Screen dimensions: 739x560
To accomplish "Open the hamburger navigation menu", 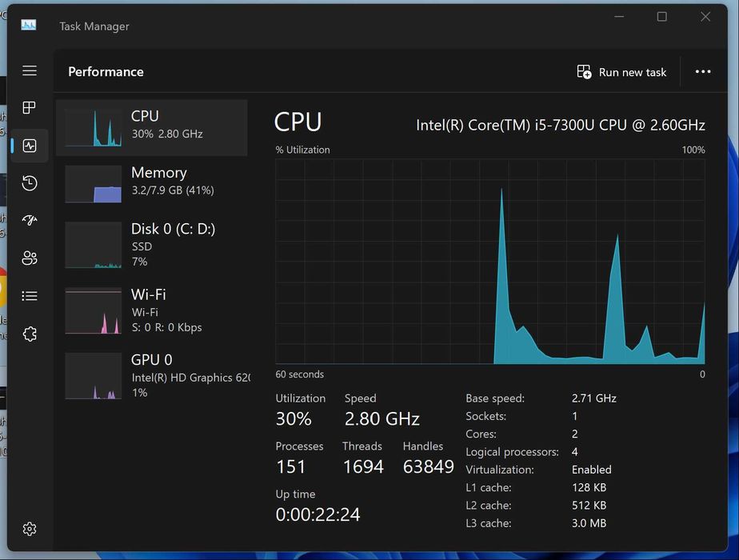I will coord(30,70).
